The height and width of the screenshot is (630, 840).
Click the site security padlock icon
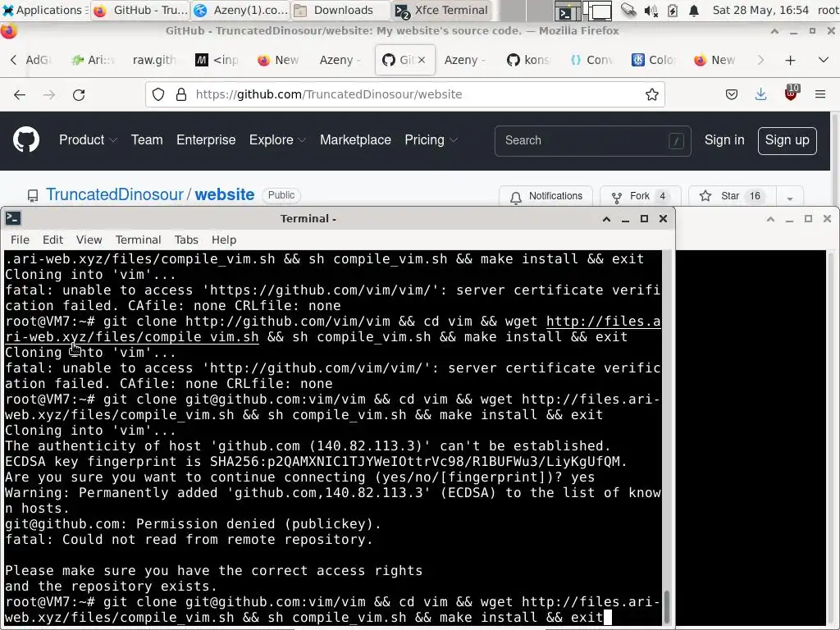pyautogui.click(x=181, y=95)
